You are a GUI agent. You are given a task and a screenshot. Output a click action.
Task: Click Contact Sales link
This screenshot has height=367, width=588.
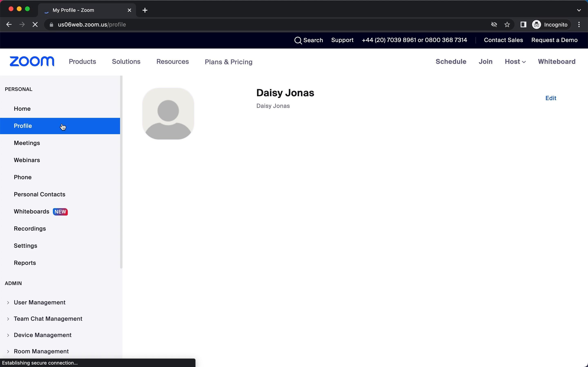(x=503, y=40)
